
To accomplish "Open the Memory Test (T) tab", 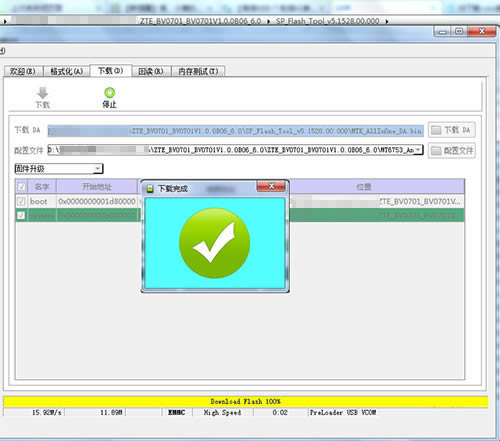I will coord(198,71).
